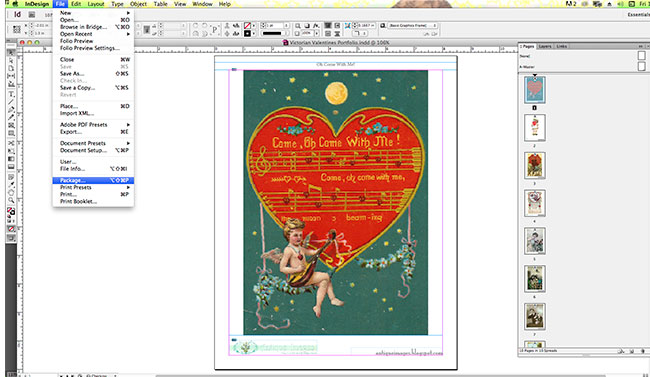This screenshot has height=377, width=650.
Task: Choose Save a Copy menu entry
Action: pyautogui.click(x=93, y=88)
